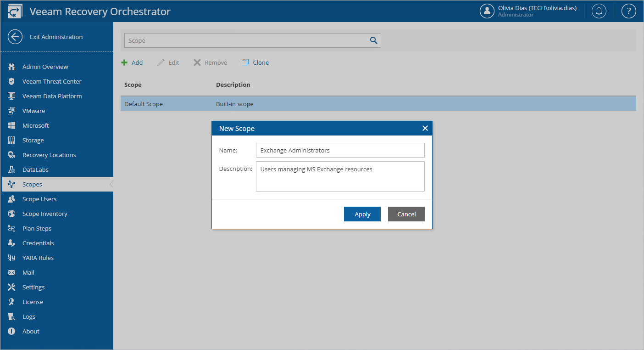Viewport: 644px width, 350px height.
Task: Click the Scope Users people icon
Action: pyautogui.click(x=12, y=199)
